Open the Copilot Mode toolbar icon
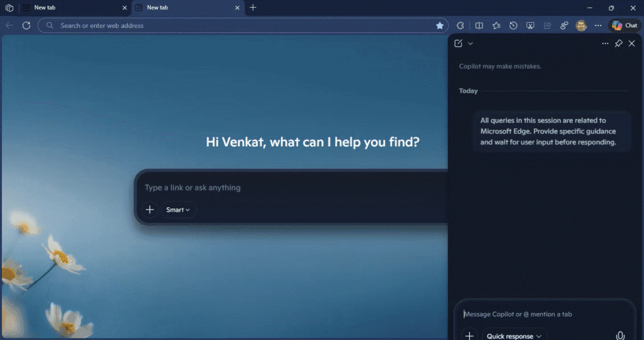The width and height of the screenshot is (644, 340). 564,25
